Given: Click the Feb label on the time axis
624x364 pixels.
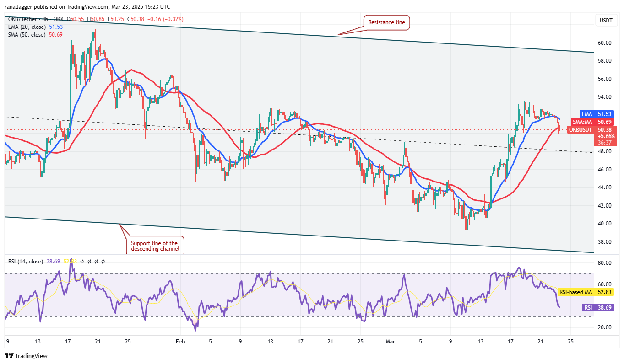Looking at the screenshot, I should pos(180,341).
